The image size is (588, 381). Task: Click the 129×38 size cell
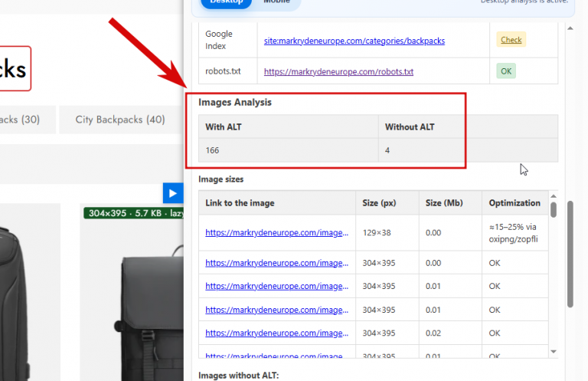tap(387, 233)
